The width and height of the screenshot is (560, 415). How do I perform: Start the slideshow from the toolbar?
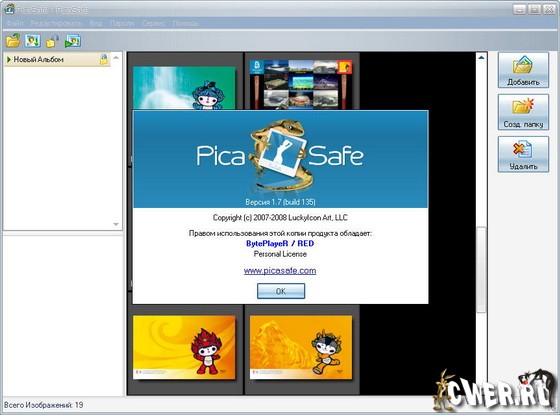(73, 41)
